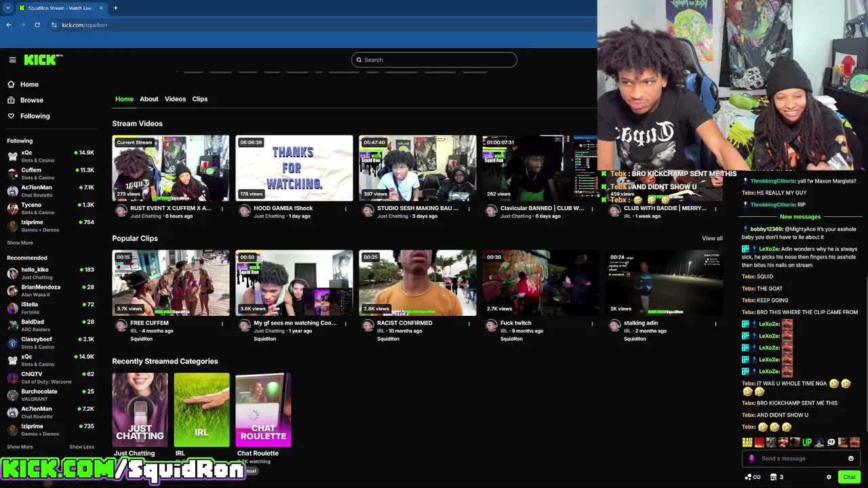Open the chat shop icon
Image resolution: width=868 pixels, height=488 pixels.
pos(774,477)
